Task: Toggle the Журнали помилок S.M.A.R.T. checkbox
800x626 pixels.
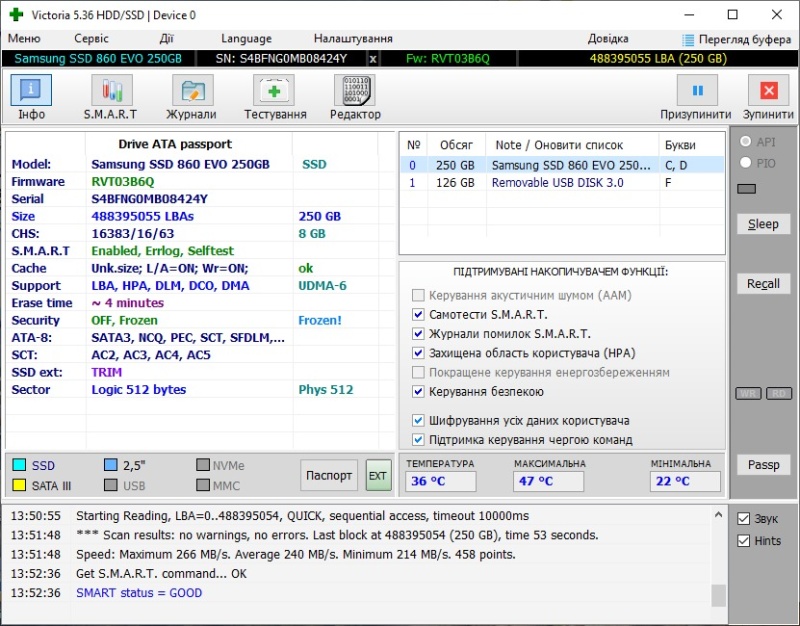Action: (418, 334)
